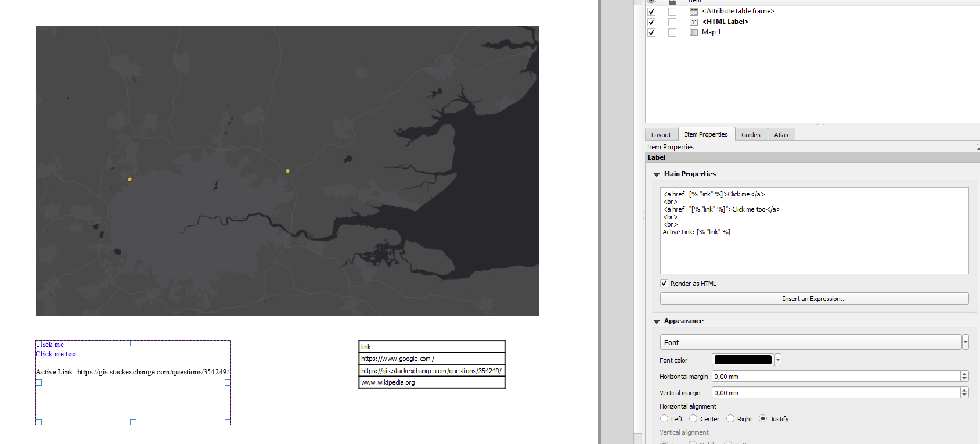Switch to the Item Properties tab
Screen dimensions: 980x444
coord(706,134)
